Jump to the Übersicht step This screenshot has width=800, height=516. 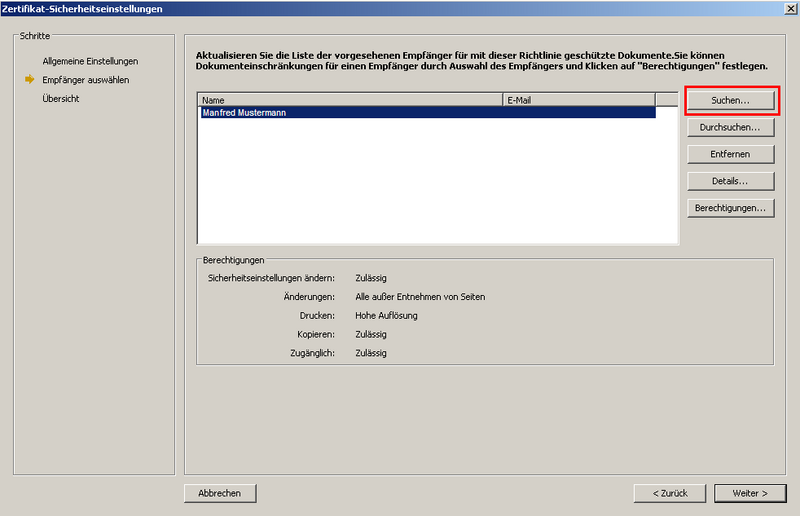[61, 99]
